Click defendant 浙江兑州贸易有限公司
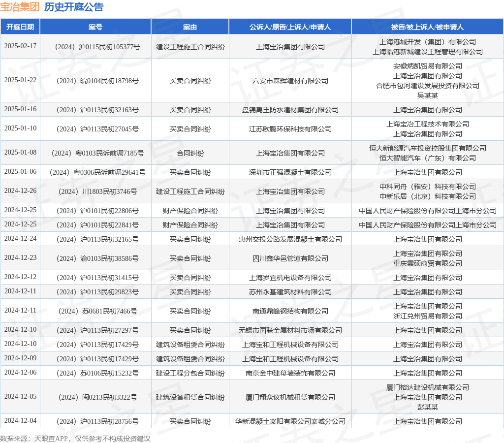The width and height of the screenshot is (504, 443). pyautogui.click(x=428, y=316)
